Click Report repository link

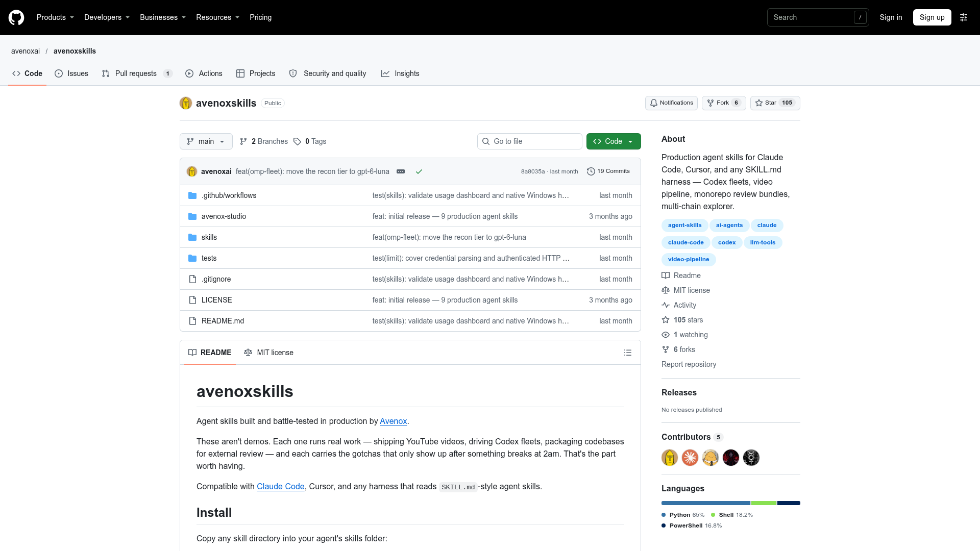[689, 364]
